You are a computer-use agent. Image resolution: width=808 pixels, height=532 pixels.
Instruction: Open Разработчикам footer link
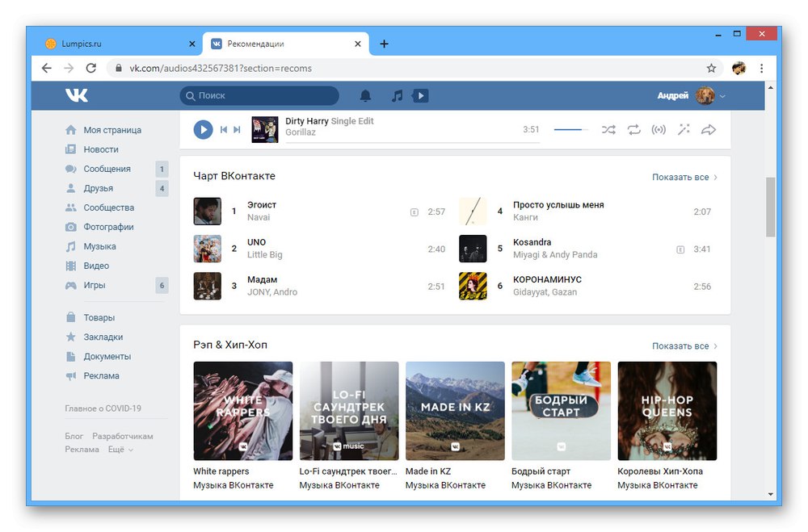click(x=123, y=436)
